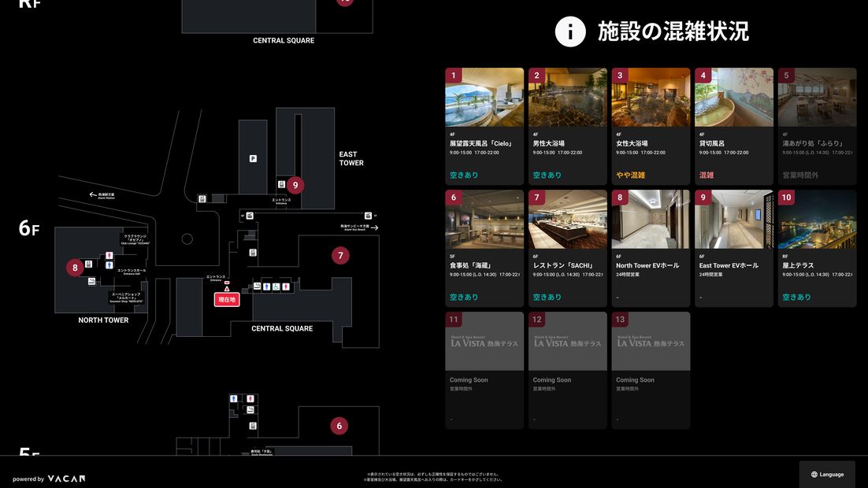Select the Coming Soon card numbered 11
Viewport: 868px width, 488px height.
tap(484, 370)
